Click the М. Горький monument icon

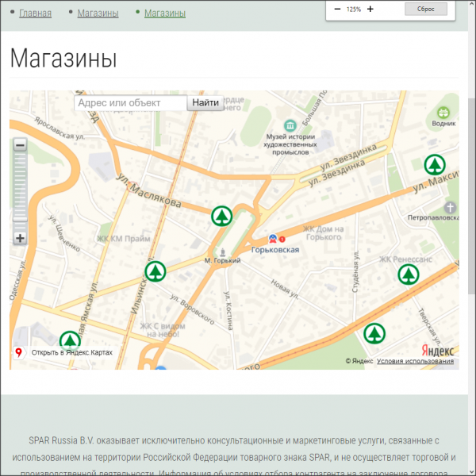click(222, 252)
